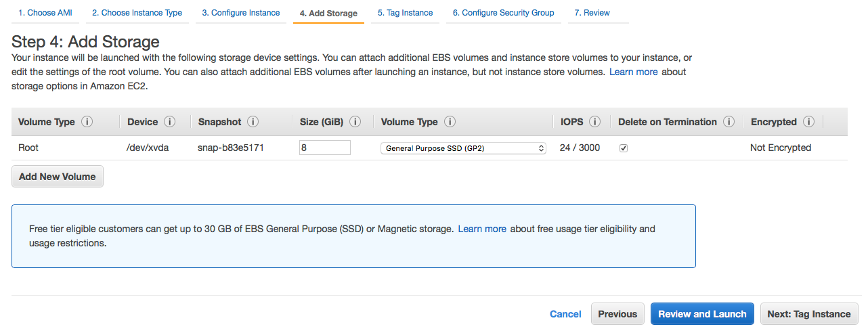Click device path /dev/xvda
Screen dimensions: 868x333
pyautogui.click(x=148, y=148)
